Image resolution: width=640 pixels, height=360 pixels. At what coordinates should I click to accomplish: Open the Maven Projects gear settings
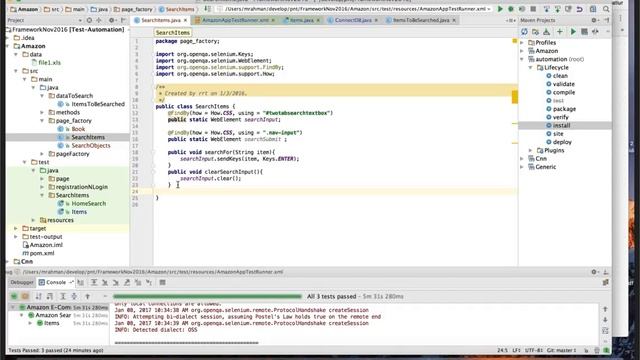pyautogui.click(x=594, y=20)
